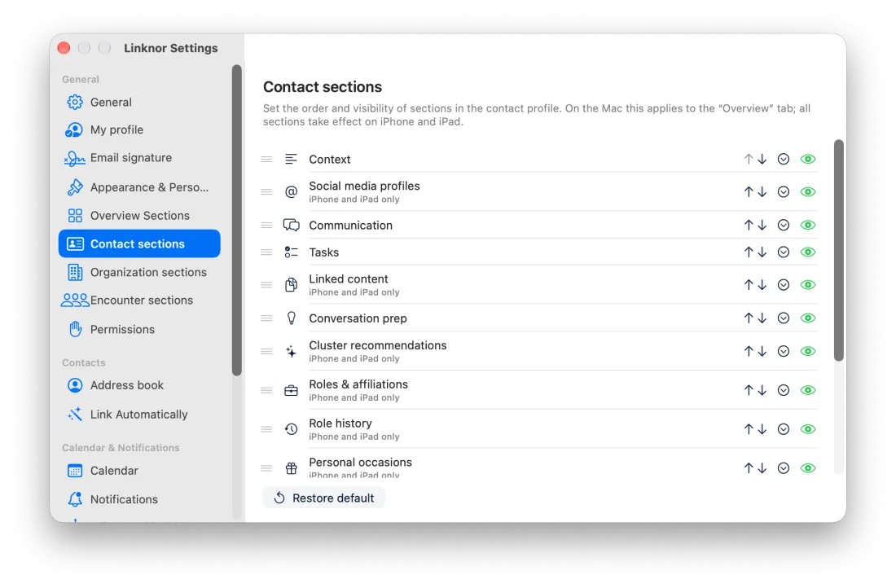
Task: Move Cluster recommendations section down
Action: point(762,352)
